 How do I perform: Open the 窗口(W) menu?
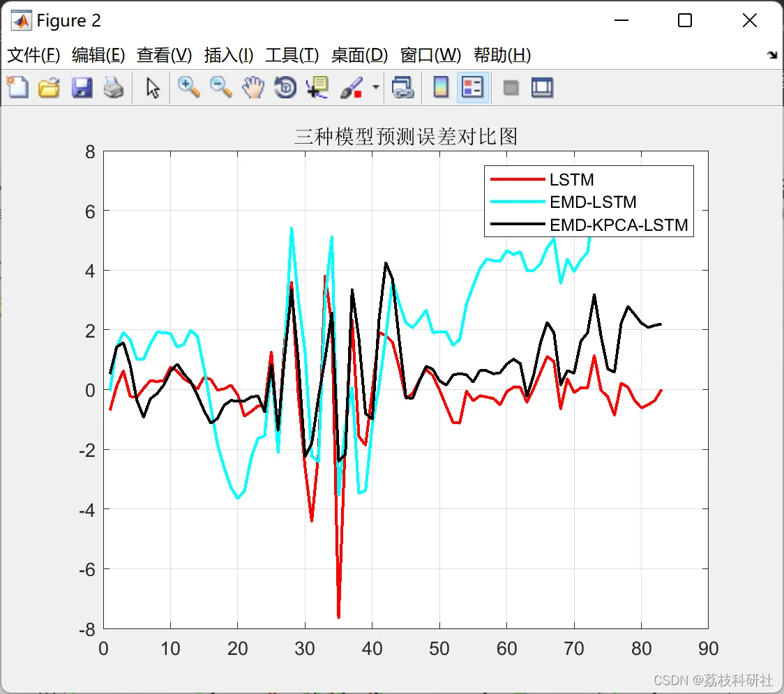(430, 55)
